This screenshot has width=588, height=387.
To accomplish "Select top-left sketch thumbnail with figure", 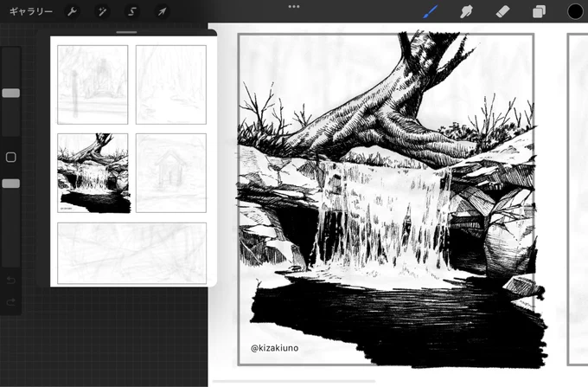I will (93, 85).
